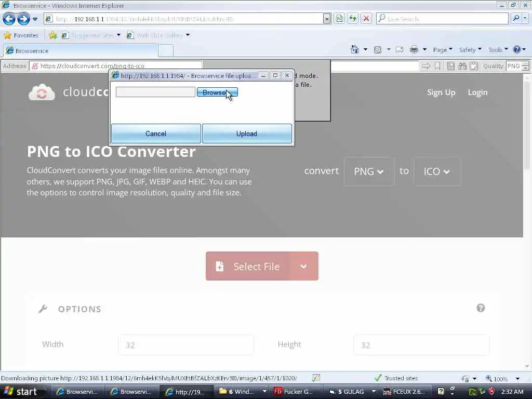Click the CloudConvert cloud logo
Screen dimensions: 532x399
pos(42,92)
